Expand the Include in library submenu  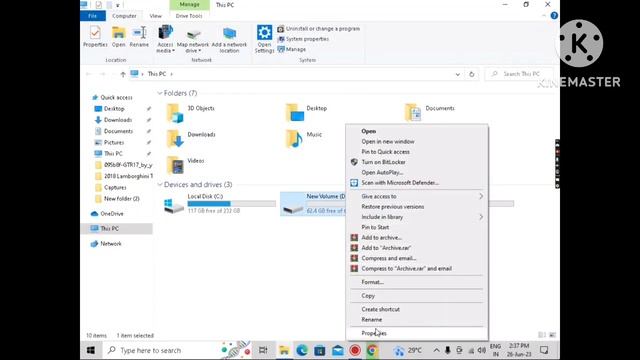[417, 217]
